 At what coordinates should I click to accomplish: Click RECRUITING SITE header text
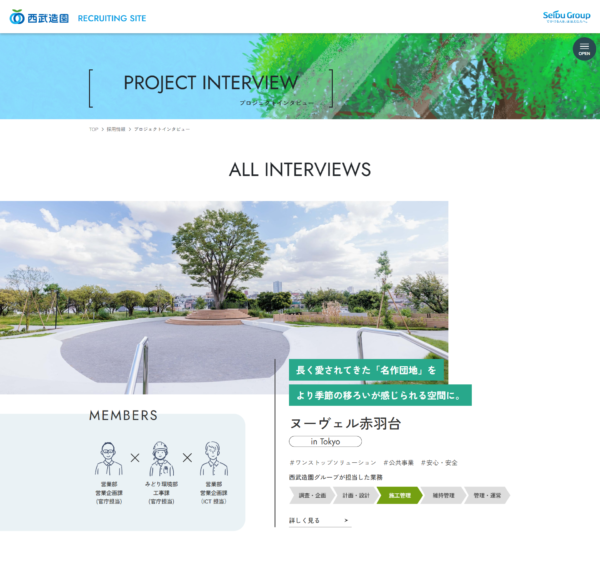[x=112, y=18]
